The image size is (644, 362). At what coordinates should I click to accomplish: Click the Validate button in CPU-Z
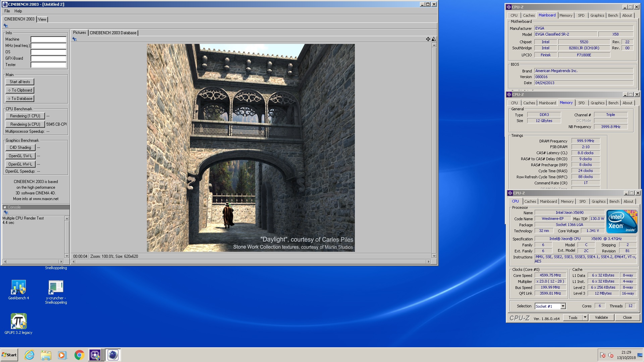click(x=601, y=317)
